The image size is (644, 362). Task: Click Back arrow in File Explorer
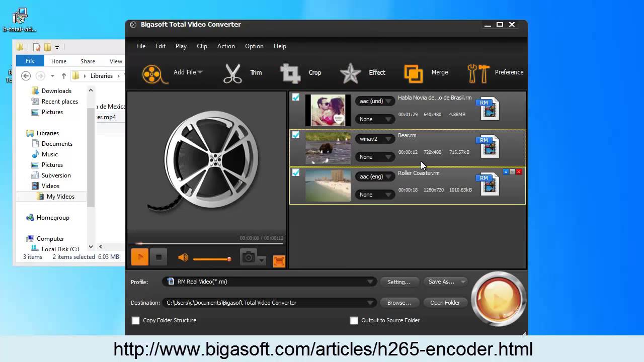click(26, 76)
